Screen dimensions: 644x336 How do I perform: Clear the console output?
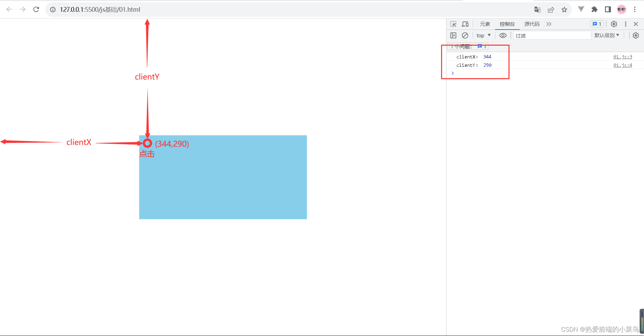click(x=465, y=36)
